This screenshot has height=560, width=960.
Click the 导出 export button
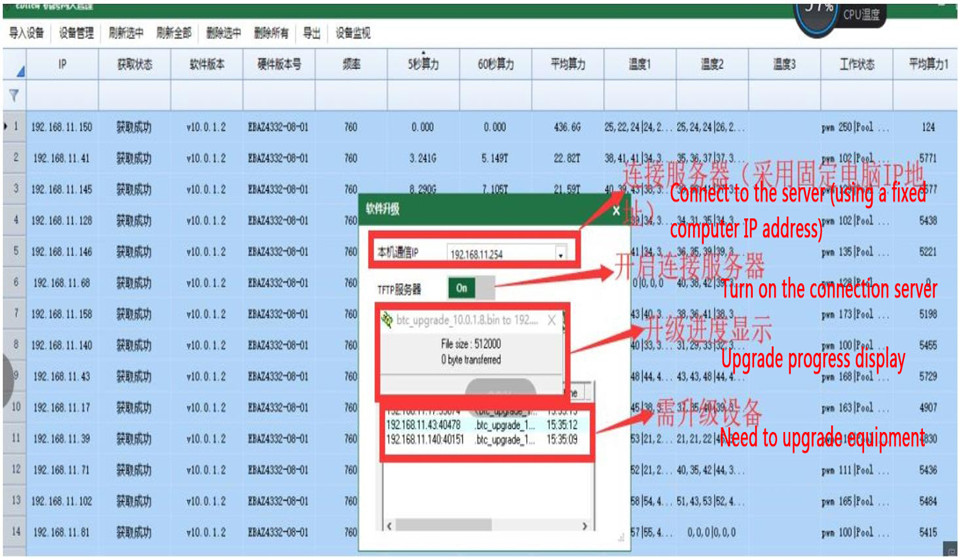click(312, 33)
